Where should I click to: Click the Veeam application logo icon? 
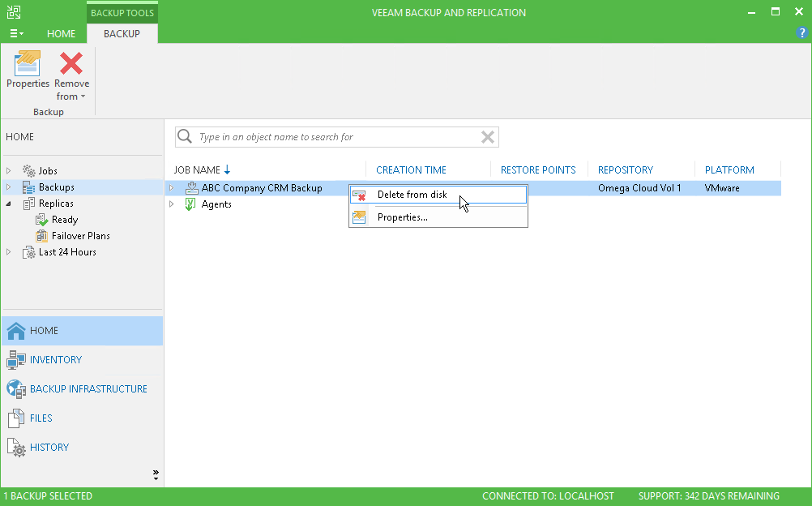(14, 12)
